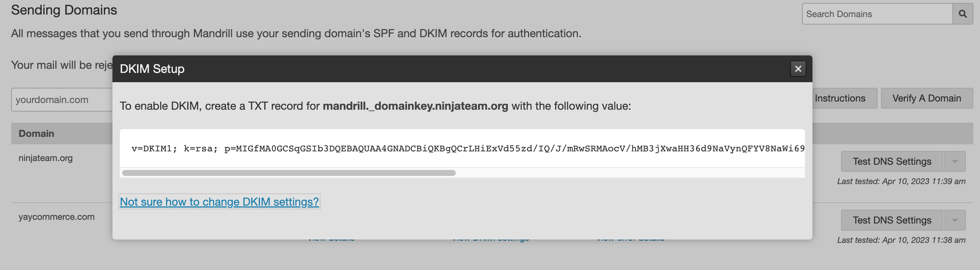Select the ninjateam.org domain row
The height and width of the screenshot is (270, 980).
point(46,158)
